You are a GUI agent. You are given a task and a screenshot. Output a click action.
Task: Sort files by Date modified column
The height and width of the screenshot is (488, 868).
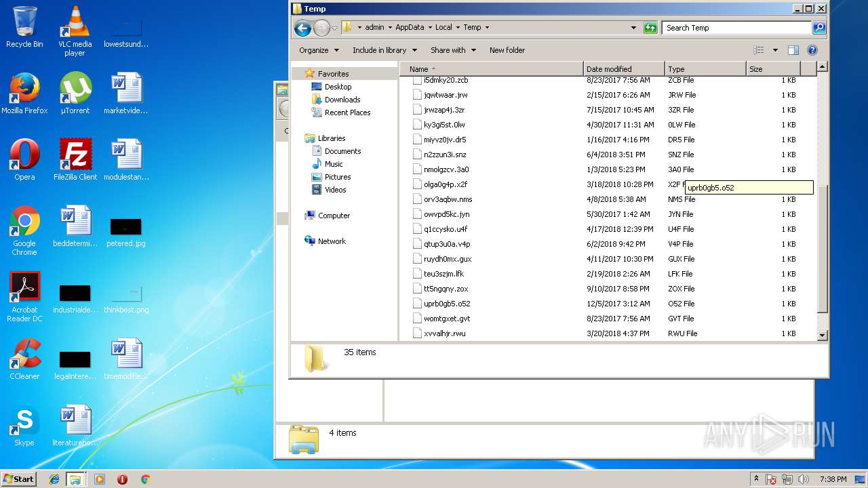pyautogui.click(x=624, y=69)
